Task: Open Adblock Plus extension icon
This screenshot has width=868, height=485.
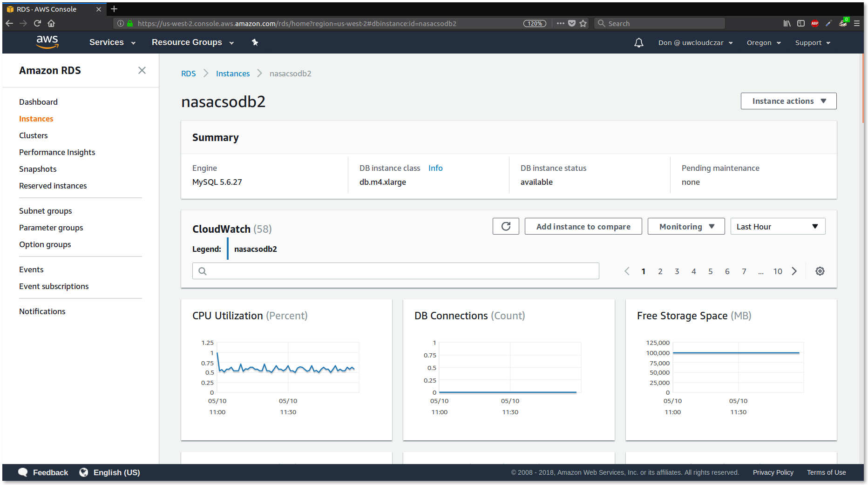Action: pyautogui.click(x=815, y=23)
